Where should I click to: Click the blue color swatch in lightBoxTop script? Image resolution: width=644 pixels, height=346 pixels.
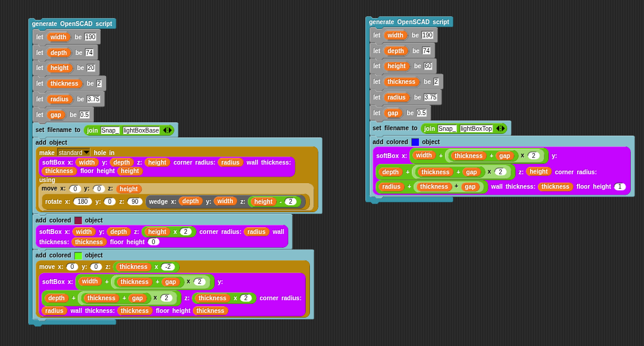[415, 142]
